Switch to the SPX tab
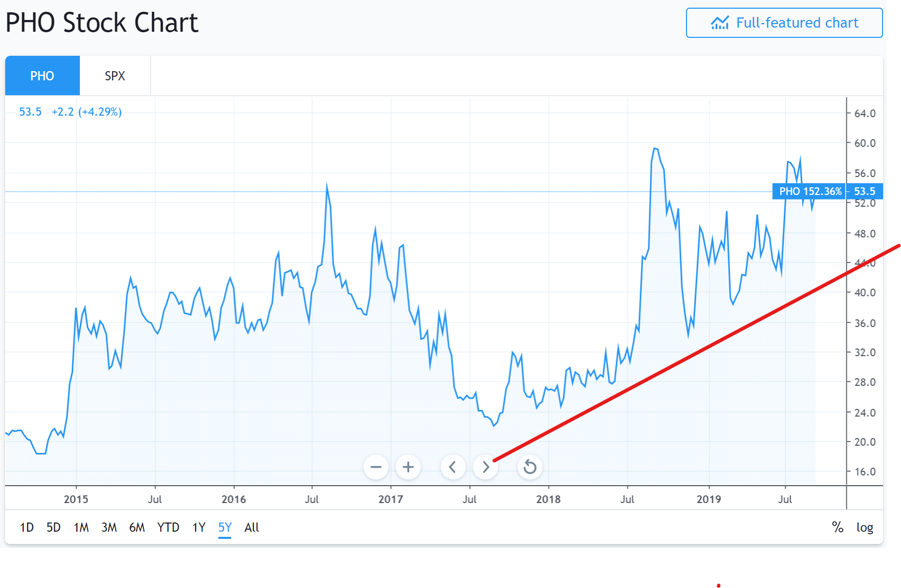 coord(115,76)
